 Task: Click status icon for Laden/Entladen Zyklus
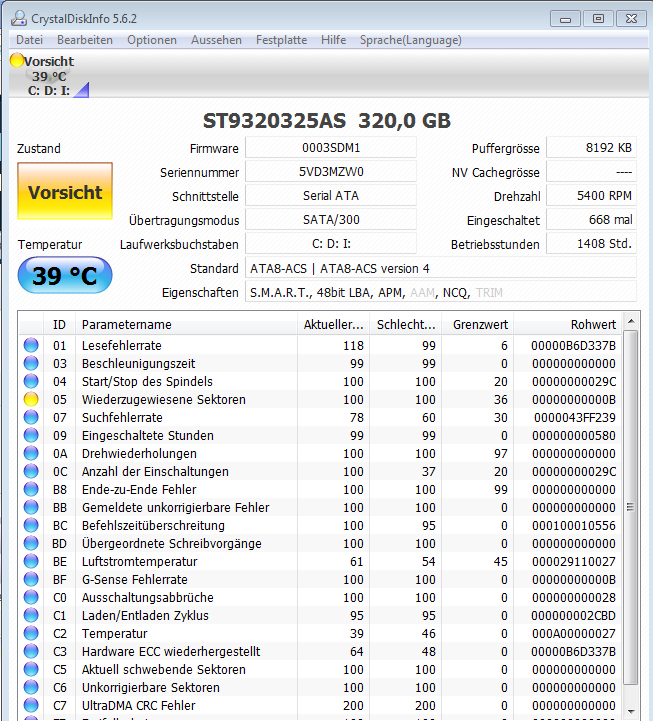31,615
